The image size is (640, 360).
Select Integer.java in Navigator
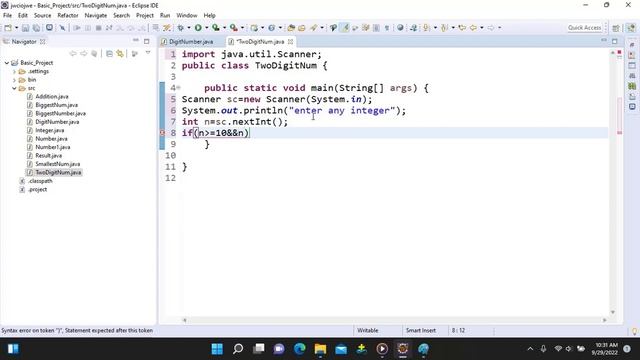(50, 130)
